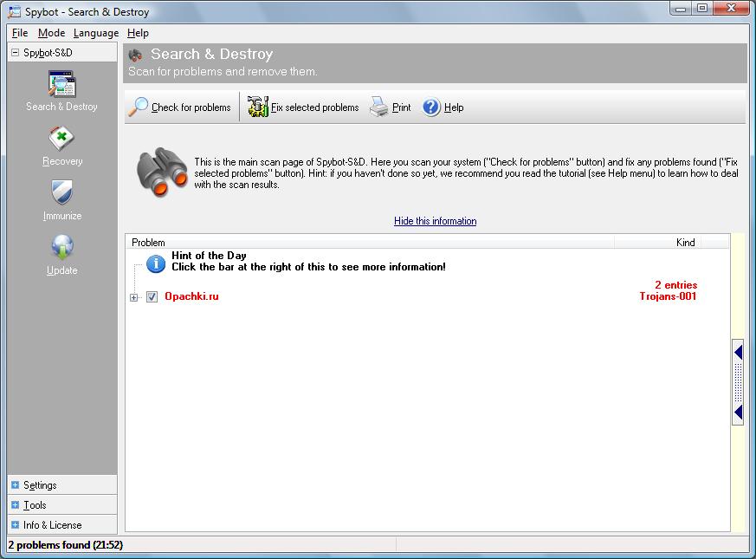Uncheck the Opachki.ru checkbox

click(x=152, y=297)
